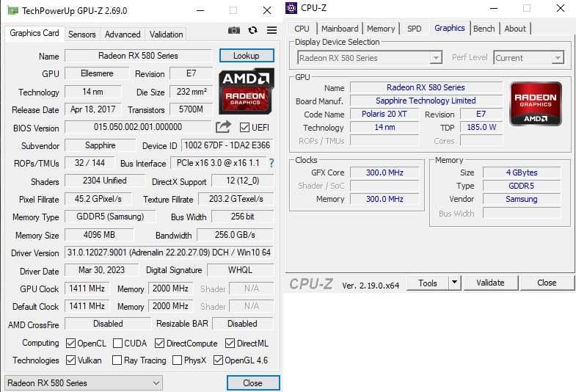Viewport: 576px width, 392px height.
Task: Switch to the GPU-Z Validation tab
Action: (x=166, y=35)
